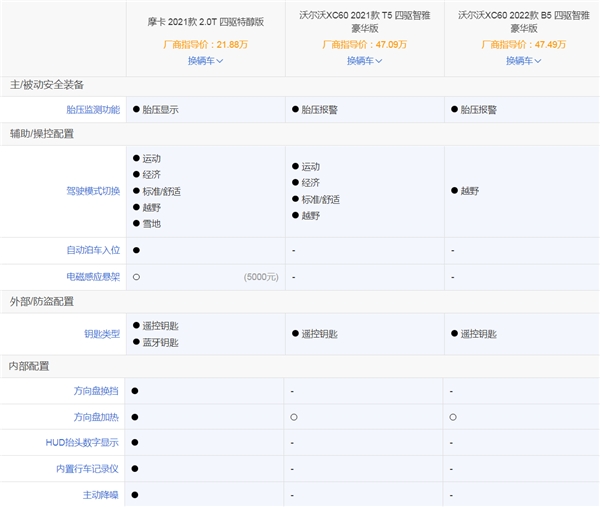This screenshot has width=600, height=507.
Task: Click the 自动泊车入位 link
Action: (92, 249)
